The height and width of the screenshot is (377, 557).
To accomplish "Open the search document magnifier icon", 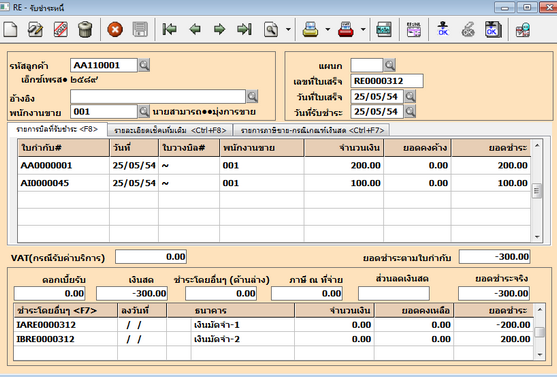I will click(271, 29).
